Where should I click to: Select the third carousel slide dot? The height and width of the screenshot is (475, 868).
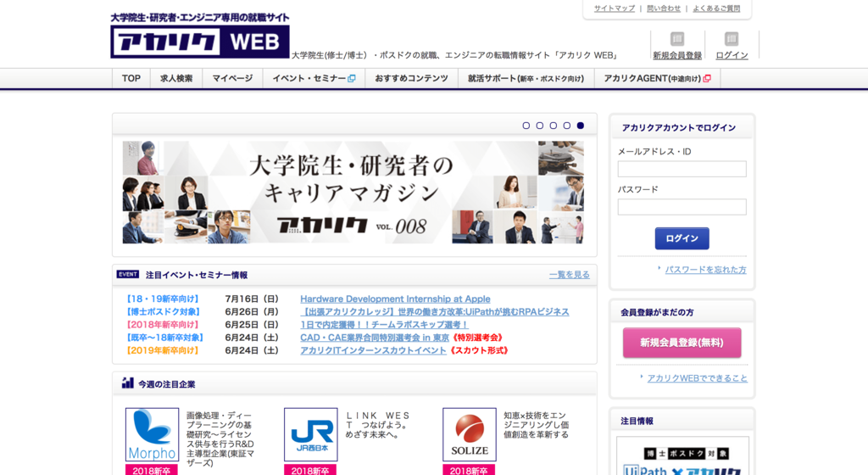point(553,126)
